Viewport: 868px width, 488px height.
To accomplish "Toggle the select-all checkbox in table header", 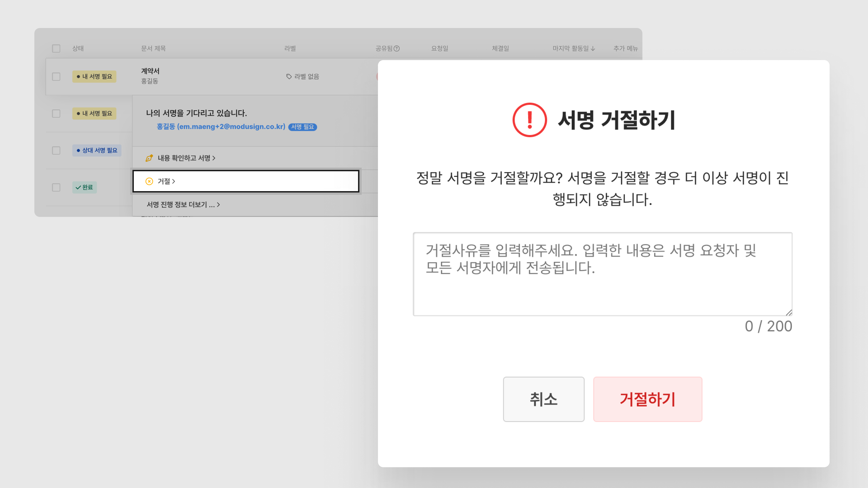I will click(x=56, y=49).
